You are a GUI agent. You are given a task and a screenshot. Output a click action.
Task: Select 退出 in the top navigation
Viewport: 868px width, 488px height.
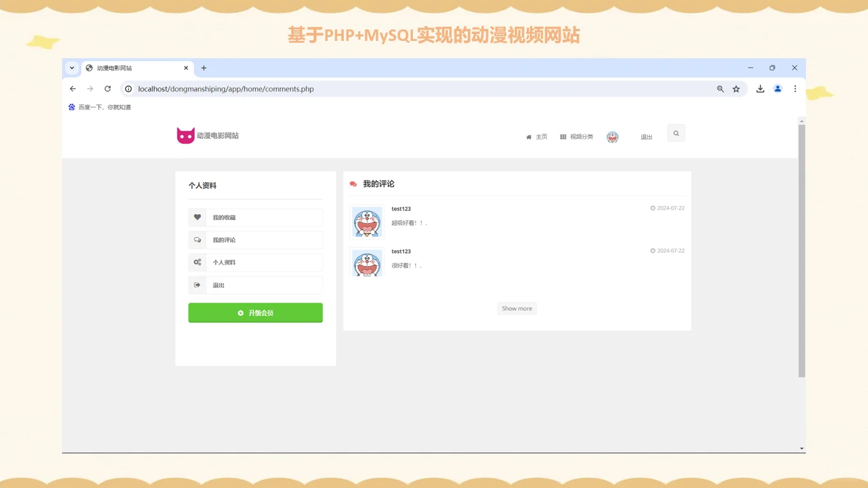pyautogui.click(x=646, y=136)
